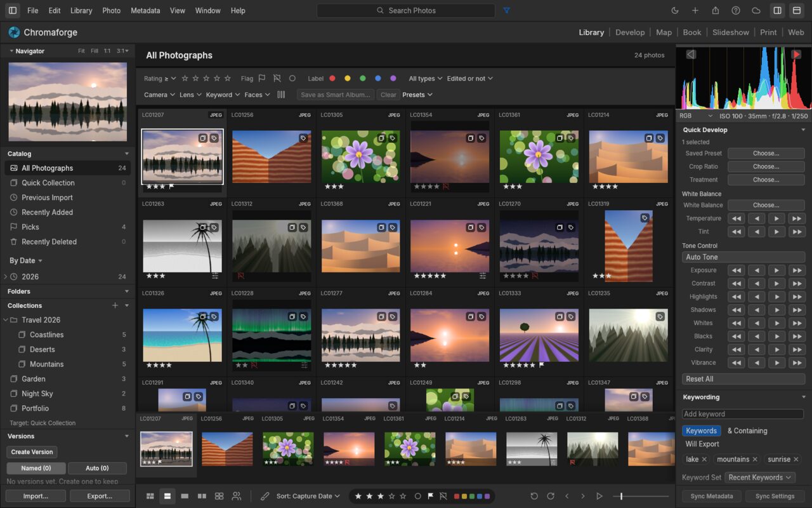Select the painter spray tool icon

point(265,496)
